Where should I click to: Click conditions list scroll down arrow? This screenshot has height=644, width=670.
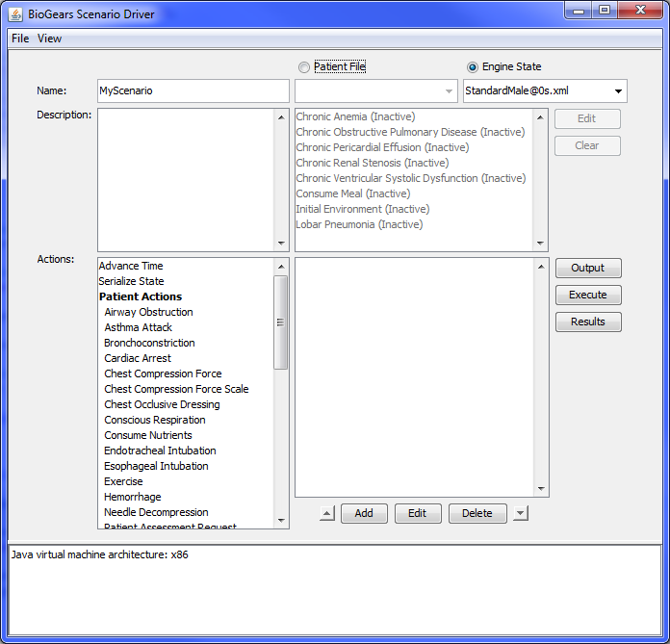[540, 244]
